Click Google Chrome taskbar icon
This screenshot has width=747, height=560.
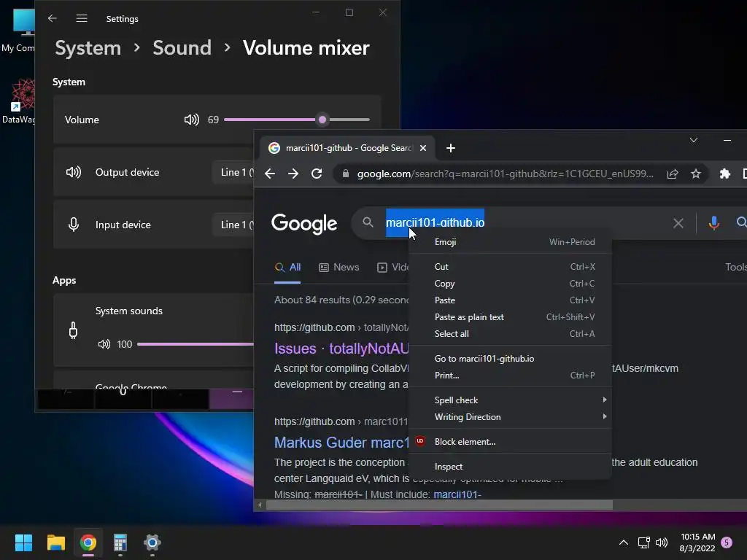click(88, 542)
